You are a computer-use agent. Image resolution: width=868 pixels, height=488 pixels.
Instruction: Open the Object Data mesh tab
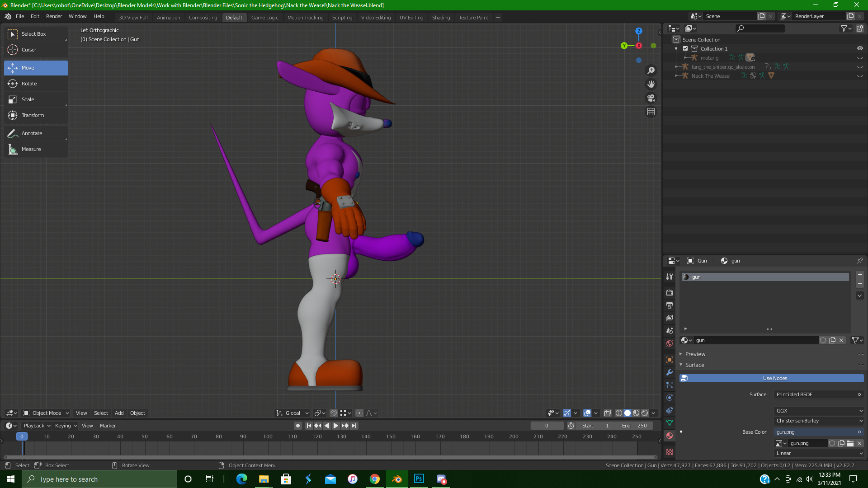tap(670, 423)
